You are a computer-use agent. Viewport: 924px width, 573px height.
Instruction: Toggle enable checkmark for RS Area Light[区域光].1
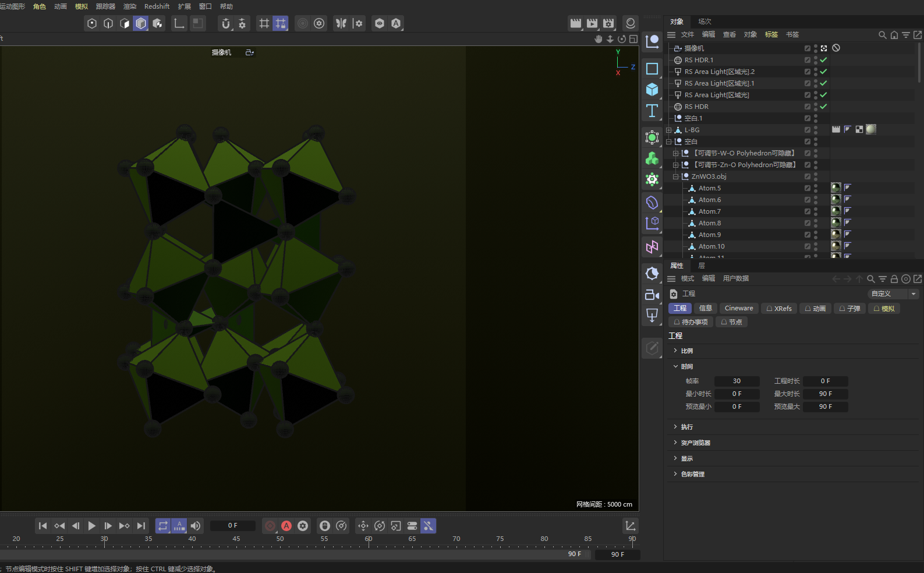tap(823, 83)
